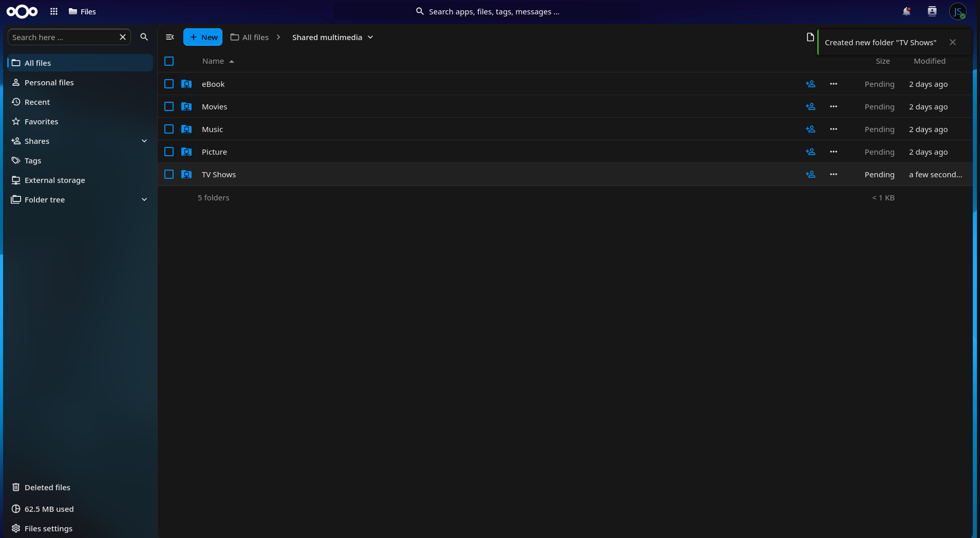Open actions menu for TV Shows
Image resolution: width=980 pixels, height=538 pixels.
[834, 174]
